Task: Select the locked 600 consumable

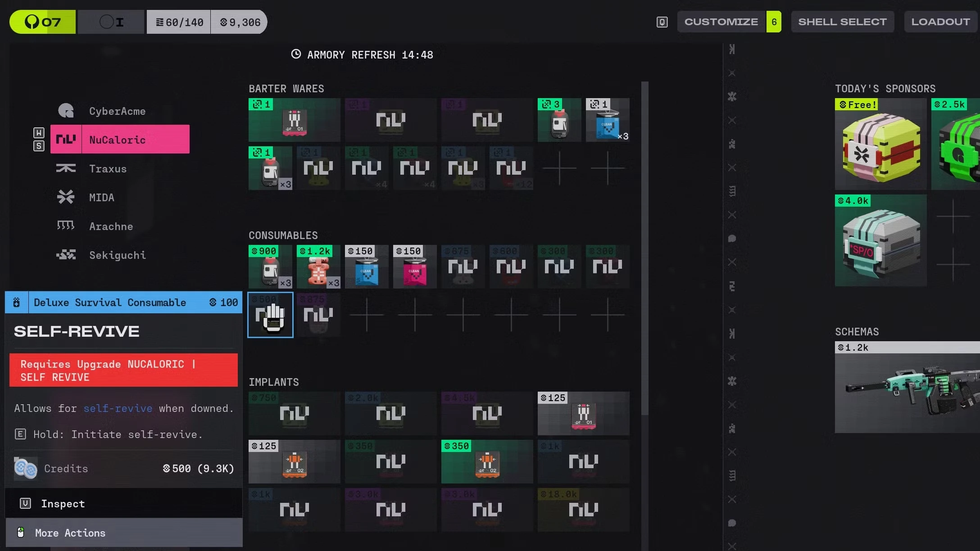Action: (511, 266)
